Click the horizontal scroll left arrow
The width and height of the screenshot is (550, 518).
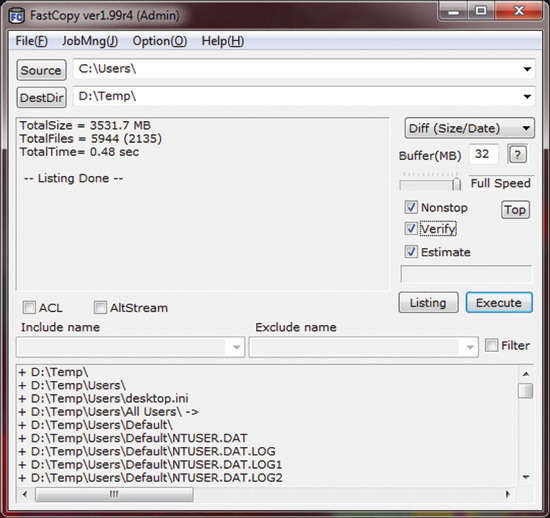pyautogui.click(x=25, y=494)
